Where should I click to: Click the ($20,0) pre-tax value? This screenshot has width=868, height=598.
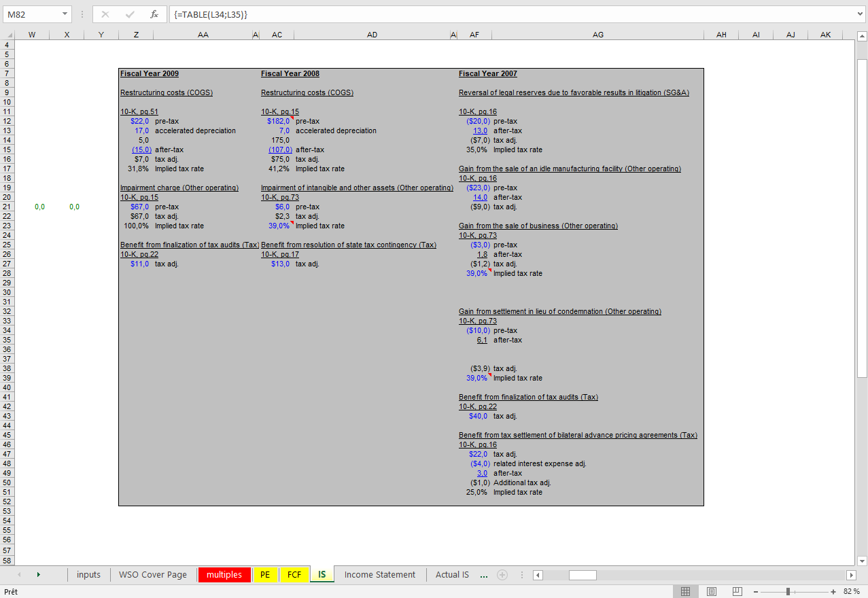click(x=478, y=121)
